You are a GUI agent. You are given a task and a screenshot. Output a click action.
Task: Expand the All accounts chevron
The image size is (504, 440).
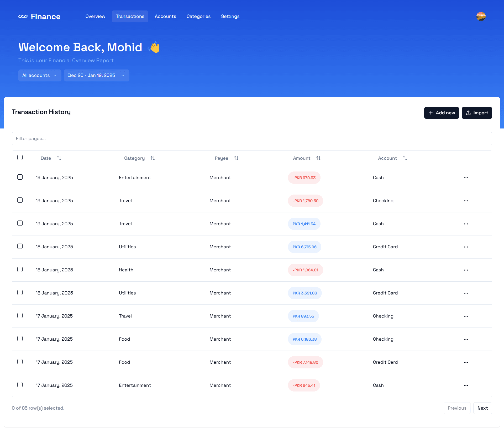[55, 75]
